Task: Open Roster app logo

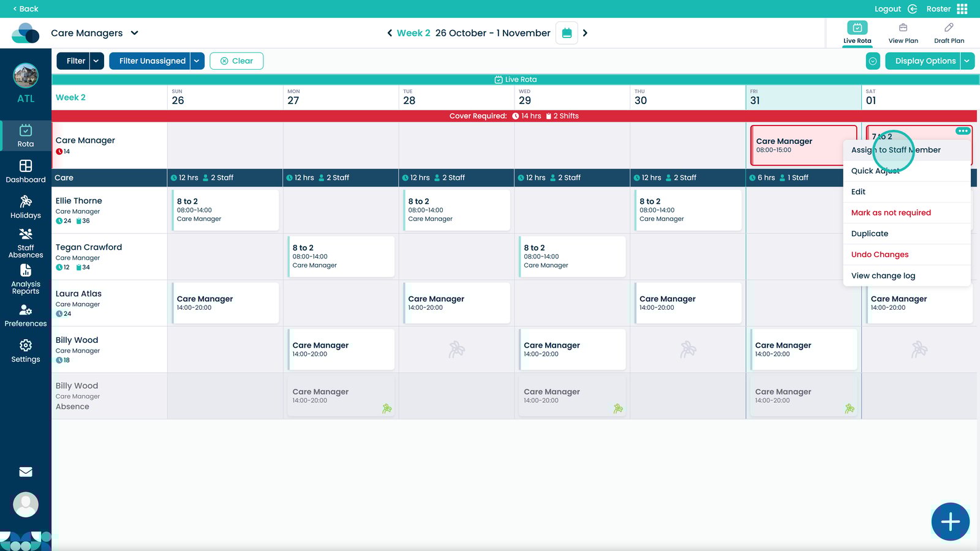Action: tap(26, 33)
